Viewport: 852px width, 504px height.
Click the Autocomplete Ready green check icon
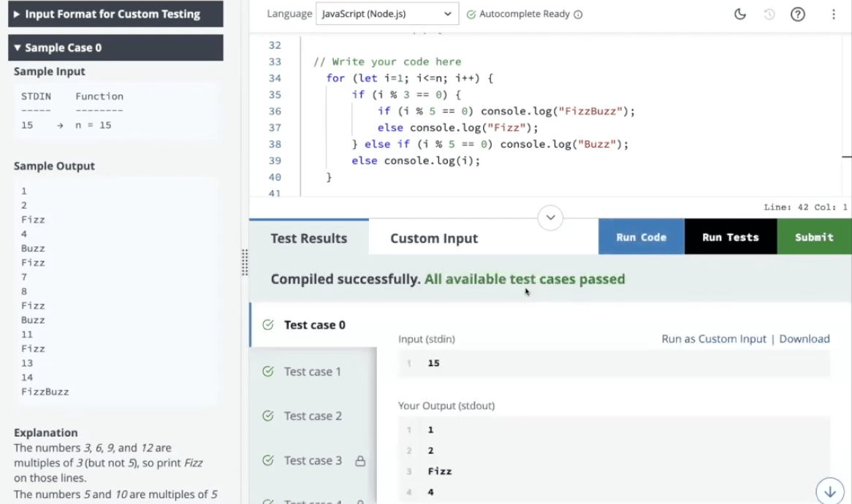471,15
